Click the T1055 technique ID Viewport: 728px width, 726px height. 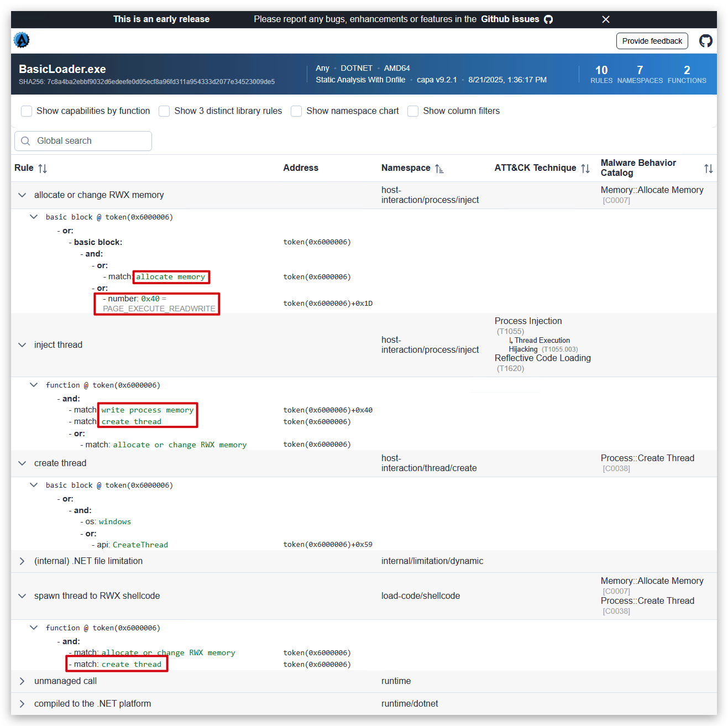coord(510,332)
